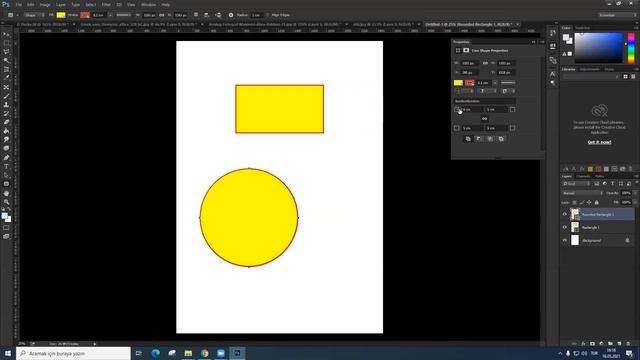
Task: Select the Rounded Rectangle shape tool
Action: click(6, 184)
